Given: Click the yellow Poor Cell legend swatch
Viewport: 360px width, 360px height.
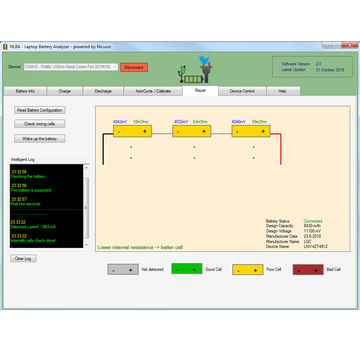Looking at the screenshot, I should (x=248, y=269).
